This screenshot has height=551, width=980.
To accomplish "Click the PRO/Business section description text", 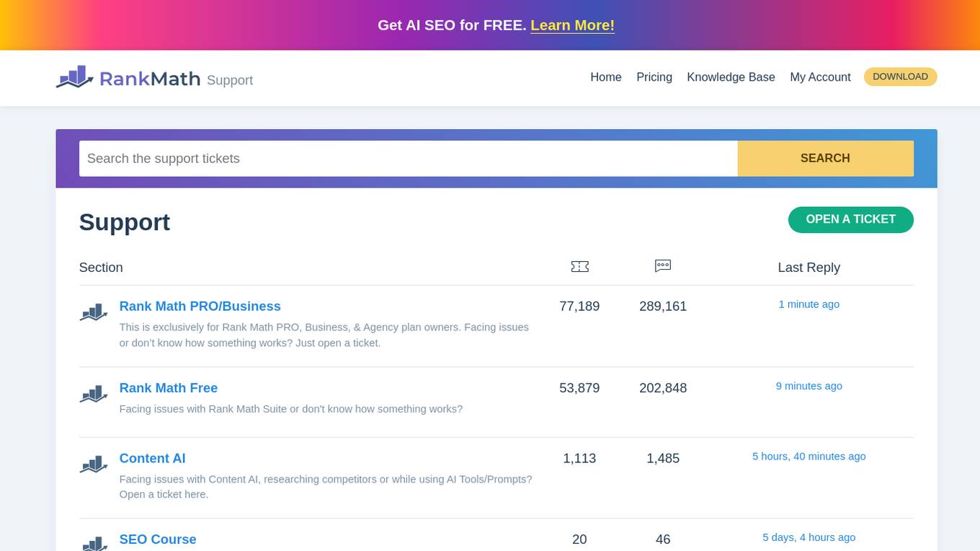I will pos(324,335).
